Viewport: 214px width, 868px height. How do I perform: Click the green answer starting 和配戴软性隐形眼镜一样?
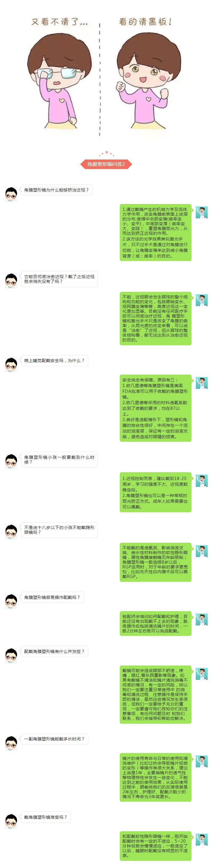[x=155, y=846]
